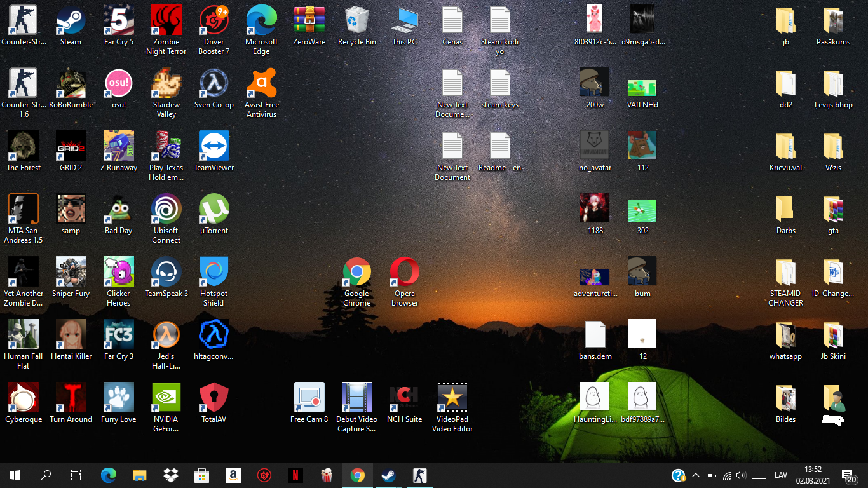Launch NVIDIA GeForce shortcut
This screenshot has height=488, width=868.
tap(166, 408)
